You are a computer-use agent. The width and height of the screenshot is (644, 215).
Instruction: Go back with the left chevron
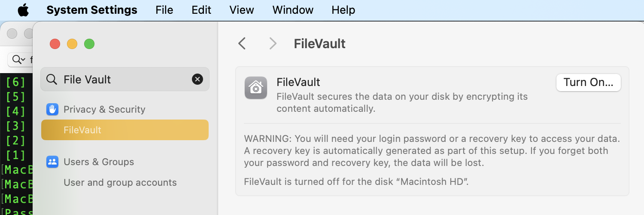click(x=242, y=43)
